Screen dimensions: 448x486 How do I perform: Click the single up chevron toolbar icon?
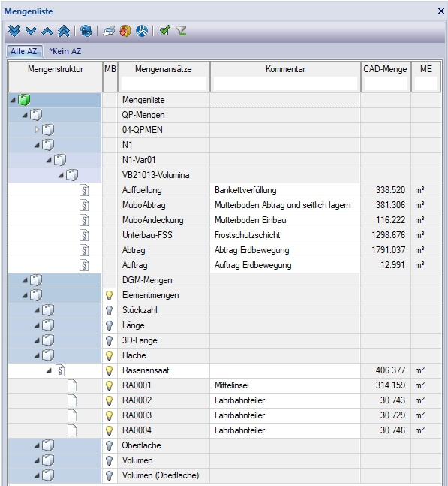click(47, 31)
